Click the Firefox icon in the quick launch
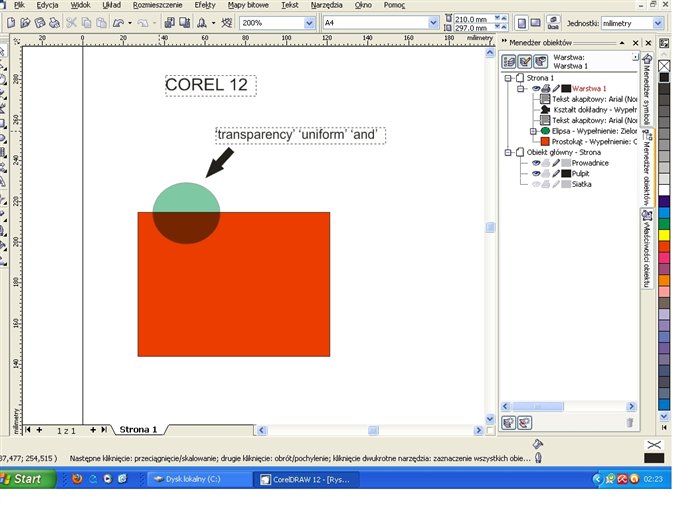The width and height of the screenshot is (680, 510). coord(77,479)
